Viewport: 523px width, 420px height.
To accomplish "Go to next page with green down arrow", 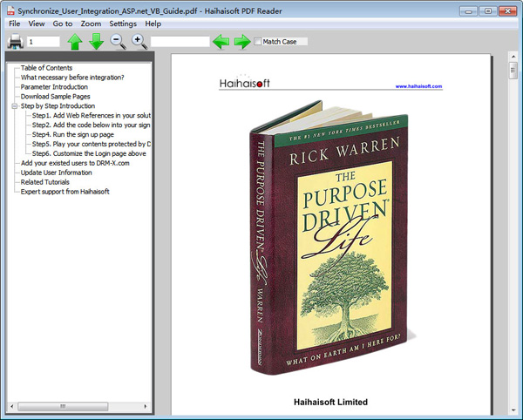I will (x=97, y=42).
